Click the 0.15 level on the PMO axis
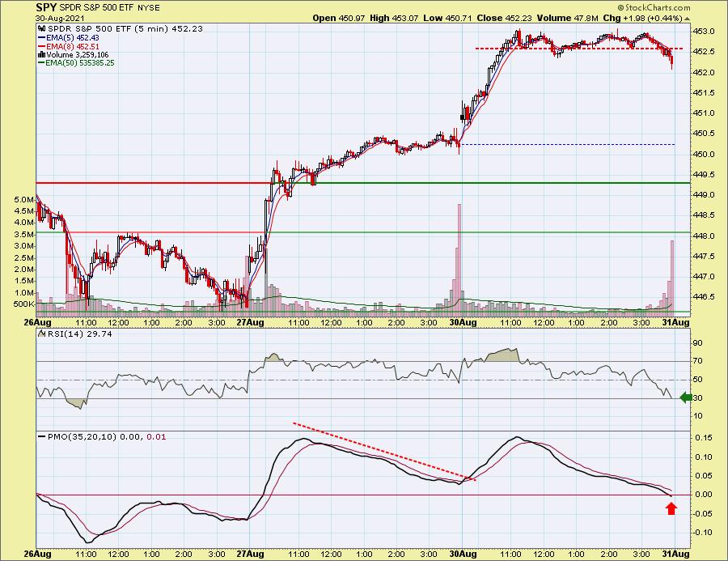The width and height of the screenshot is (728, 561). [704, 438]
